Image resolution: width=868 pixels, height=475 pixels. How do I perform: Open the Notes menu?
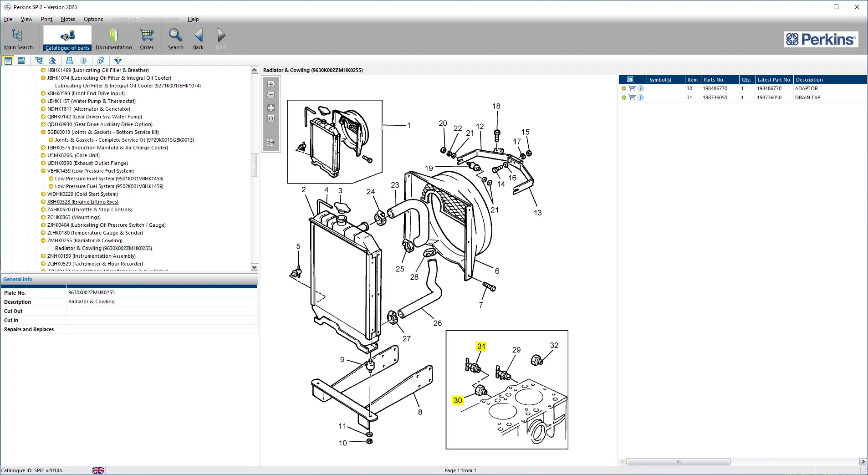(x=68, y=19)
